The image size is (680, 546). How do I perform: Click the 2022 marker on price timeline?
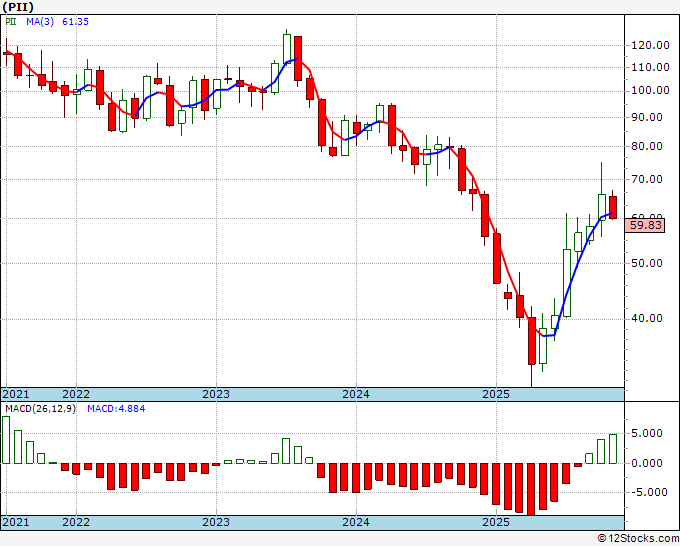[x=76, y=394]
